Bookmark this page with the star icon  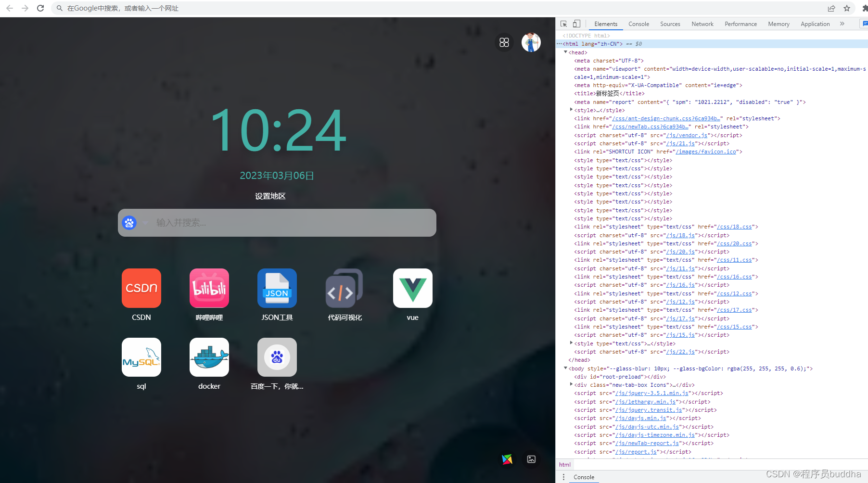coord(847,8)
